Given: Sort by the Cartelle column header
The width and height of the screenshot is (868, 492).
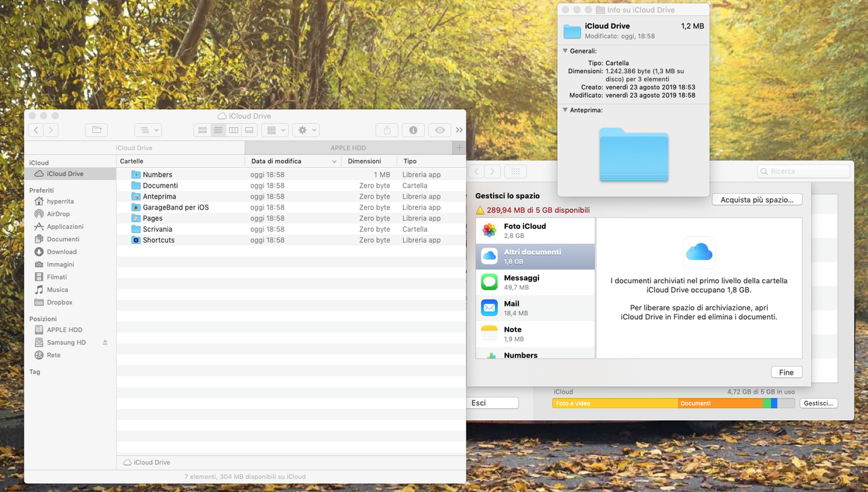Looking at the screenshot, I should click(180, 161).
